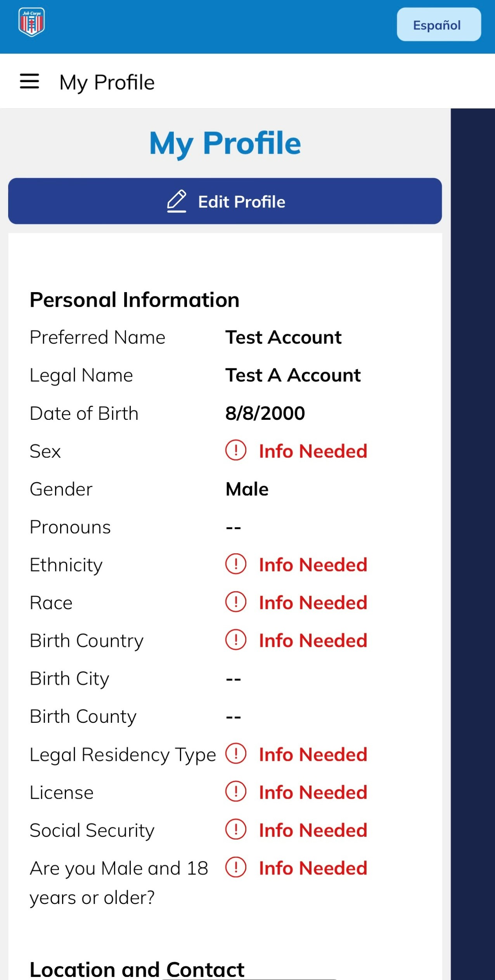Click the My Profile header bar label

106,81
